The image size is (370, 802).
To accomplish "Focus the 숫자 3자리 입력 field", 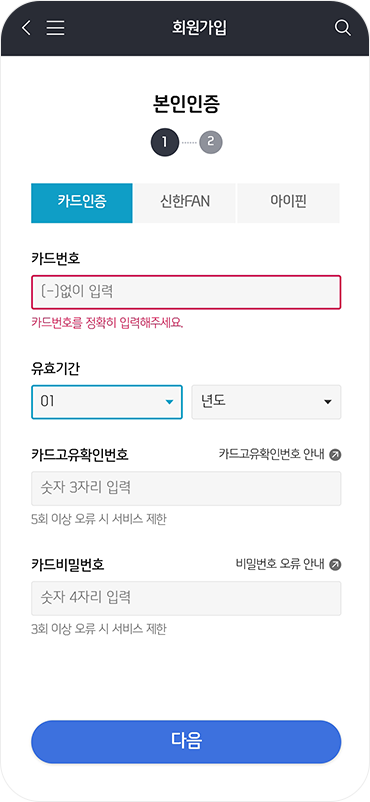I will 186,488.
